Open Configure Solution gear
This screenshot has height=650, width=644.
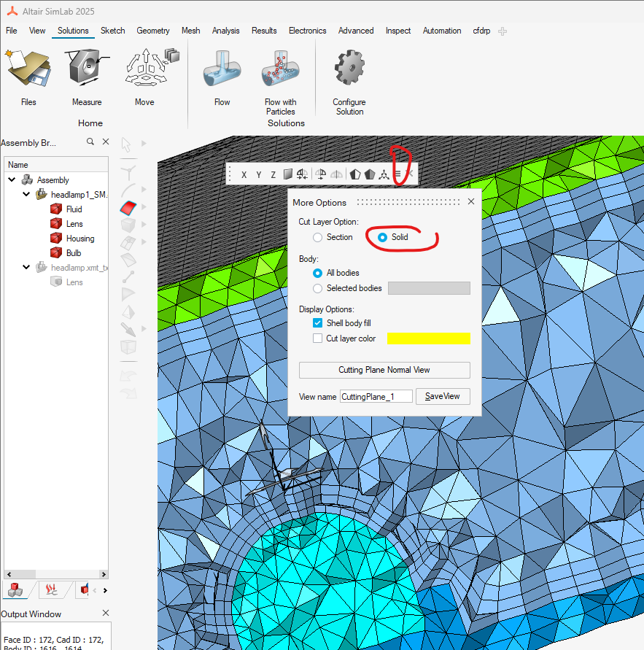[x=349, y=82]
